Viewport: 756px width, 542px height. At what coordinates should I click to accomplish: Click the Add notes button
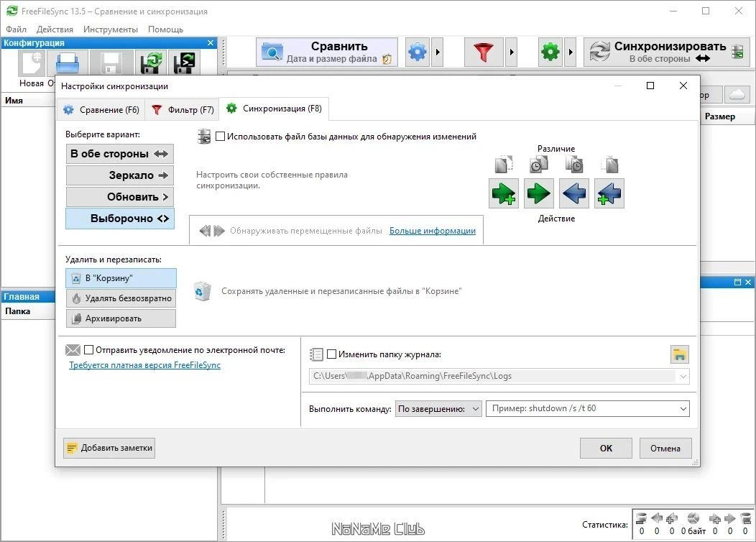[x=109, y=448]
